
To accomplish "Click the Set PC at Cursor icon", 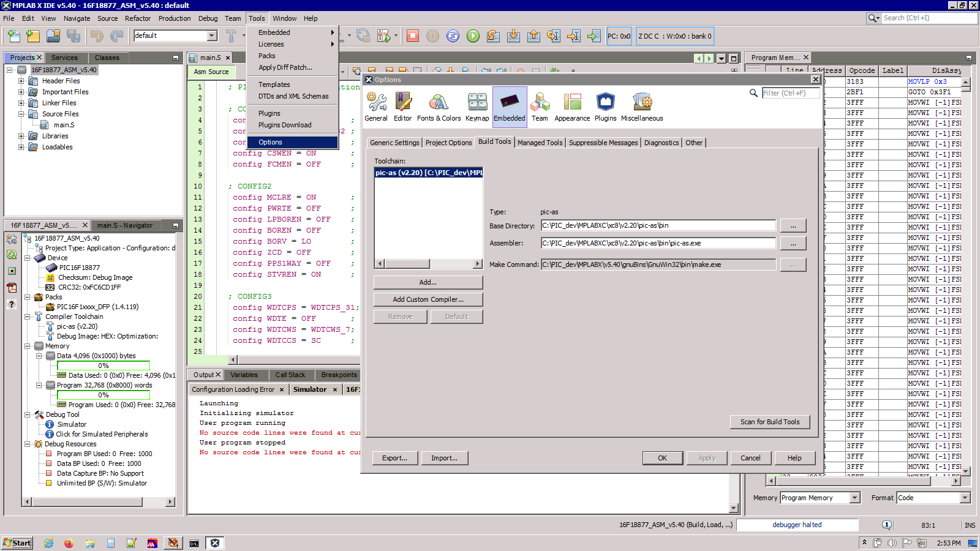I will 574,36.
